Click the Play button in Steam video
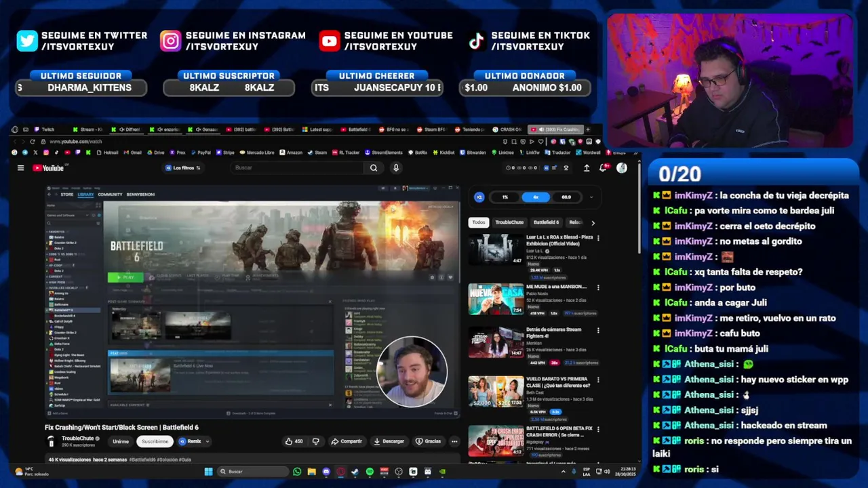The image size is (868, 488). 125,277
